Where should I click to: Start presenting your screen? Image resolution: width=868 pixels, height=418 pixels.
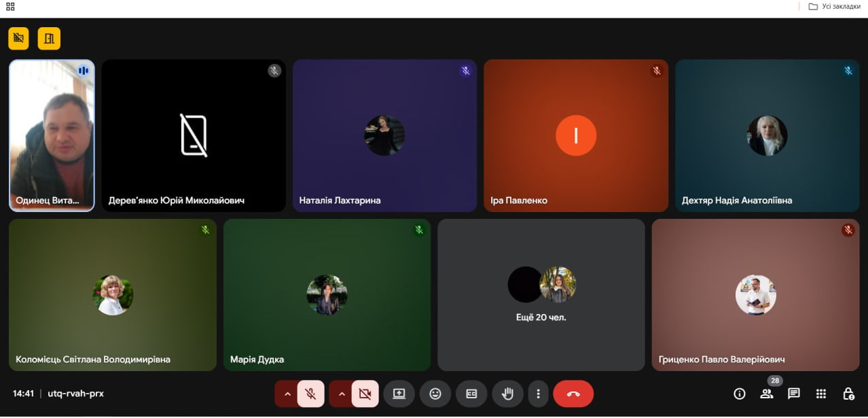pyautogui.click(x=399, y=394)
